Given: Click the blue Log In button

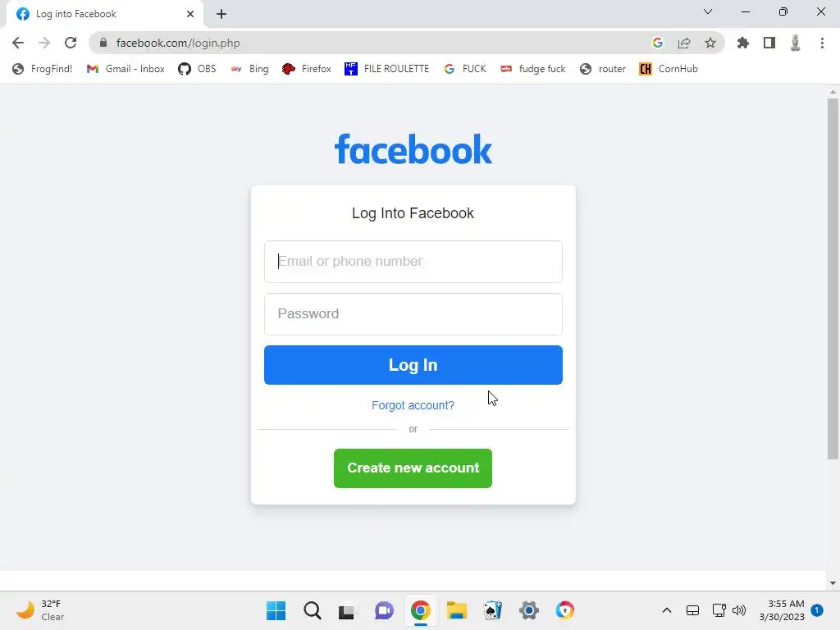Looking at the screenshot, I should tap(413, 365).
